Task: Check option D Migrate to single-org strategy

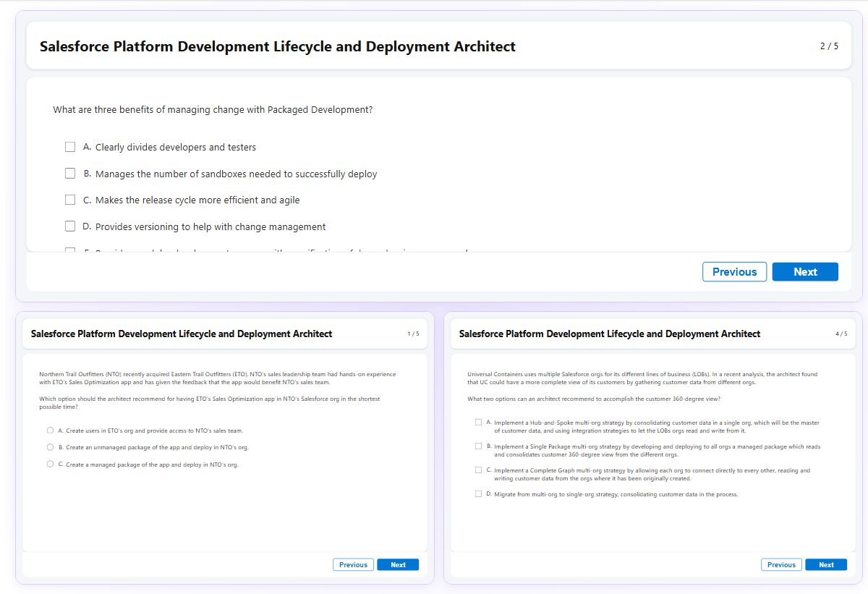Action: (478, 494)
